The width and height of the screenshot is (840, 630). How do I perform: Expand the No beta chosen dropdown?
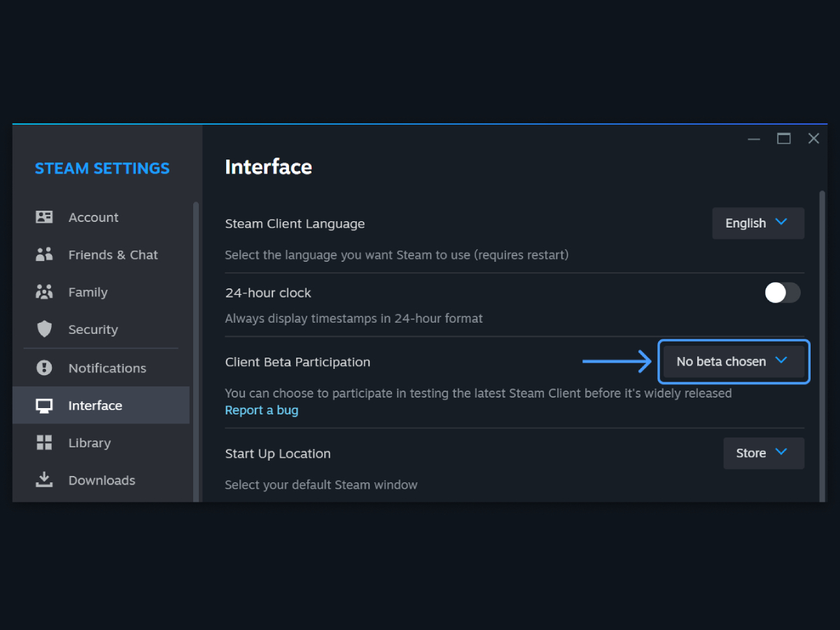[734, 361]
